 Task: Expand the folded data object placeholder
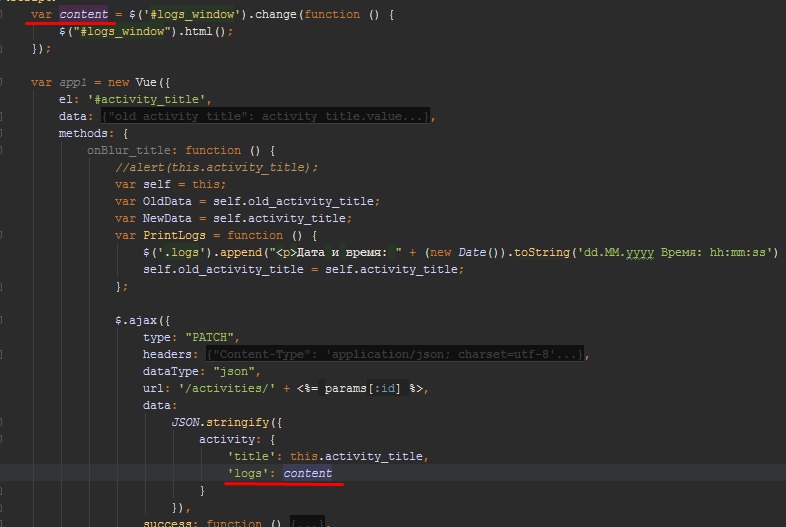266,116
